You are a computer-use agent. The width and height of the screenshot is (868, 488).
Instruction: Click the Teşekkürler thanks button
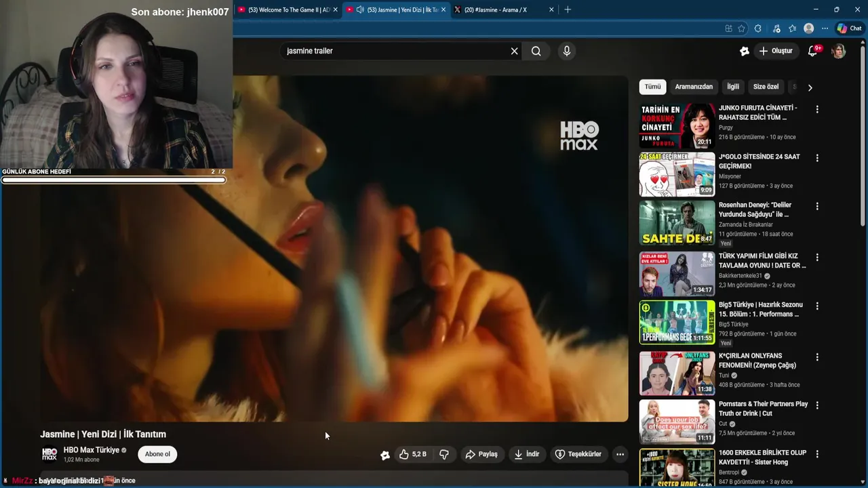click(x=578, y=454)
